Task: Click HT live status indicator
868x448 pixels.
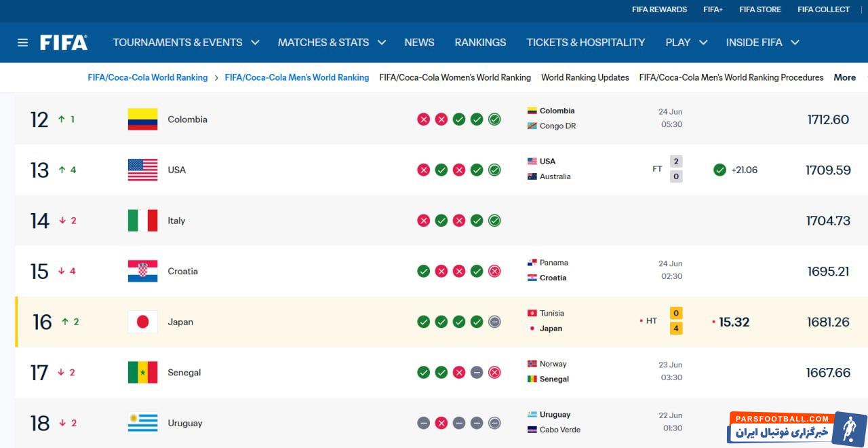Action: (x=648, y=321)
